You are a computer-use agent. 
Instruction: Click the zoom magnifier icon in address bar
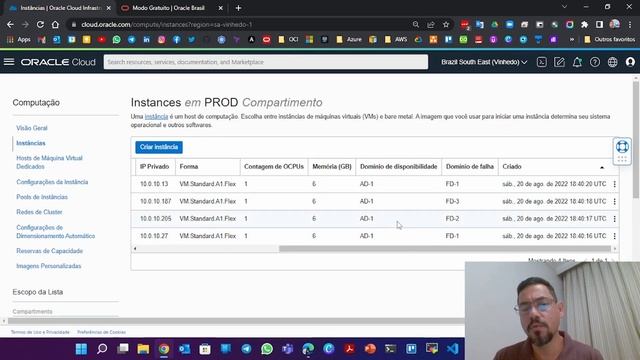coord(416,24)
